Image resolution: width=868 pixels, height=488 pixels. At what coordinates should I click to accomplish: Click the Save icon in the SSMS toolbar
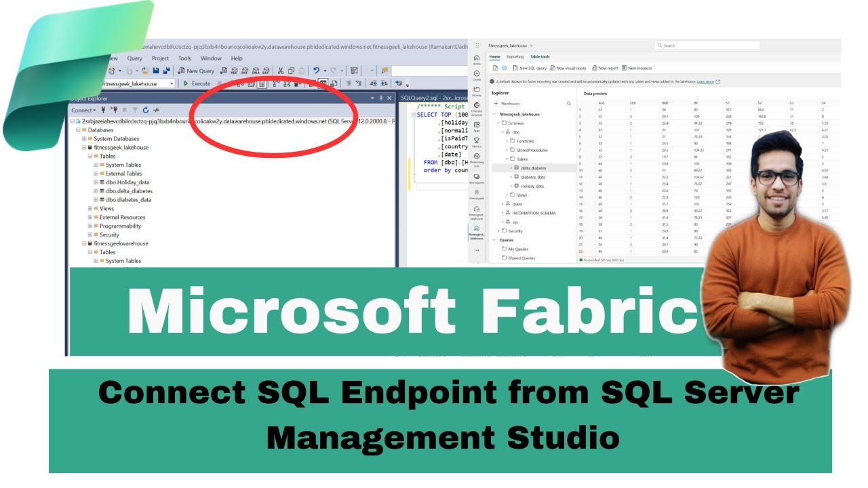pos(156,70)
